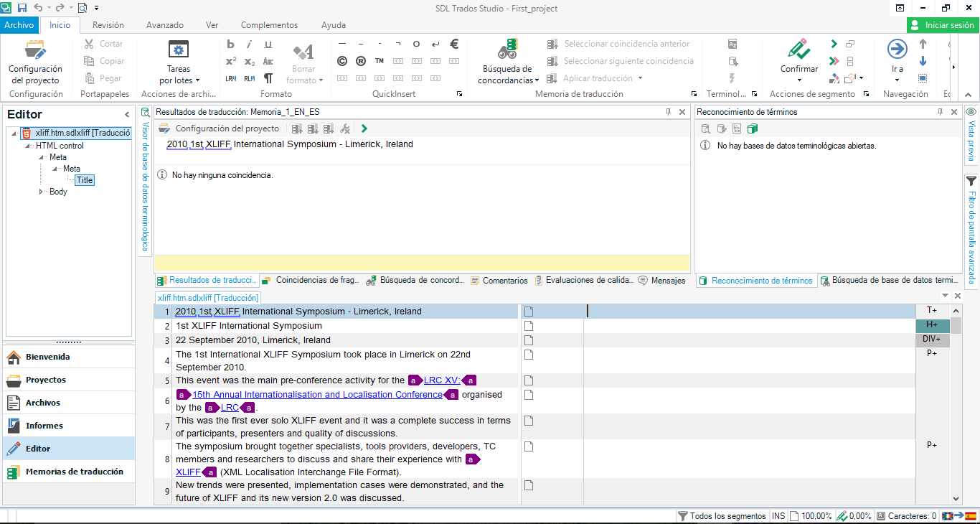
Task: Insert the euro symbol from QuickInsert
Action: (453, 44)
